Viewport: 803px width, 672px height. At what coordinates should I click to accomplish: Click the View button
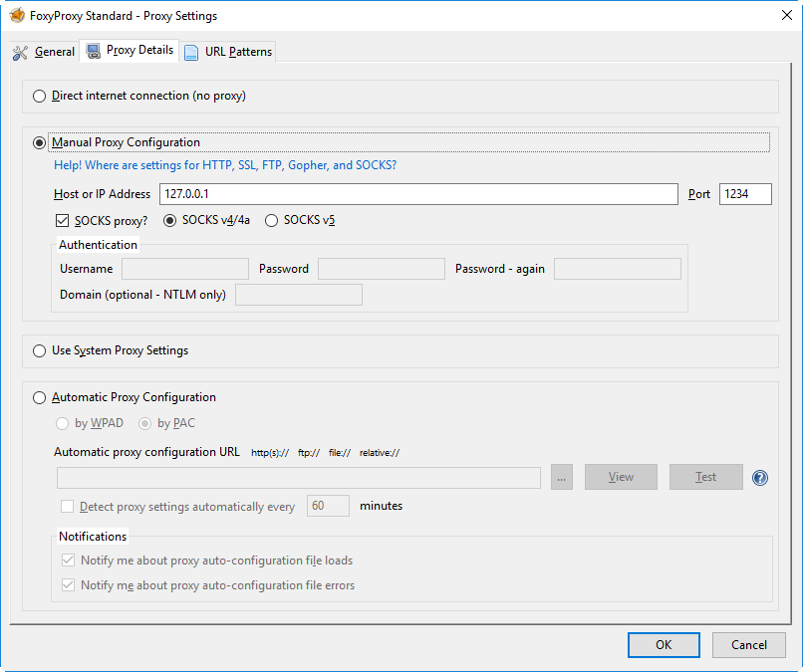pyautogui.click(x=621, y=477)
